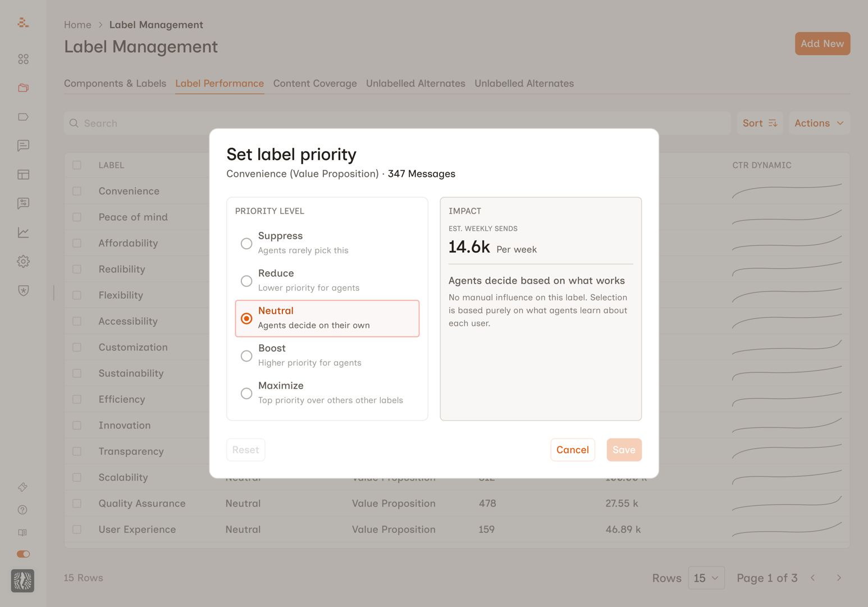The image size is (868, 607).
Task: Select the folder icon in the sidebar
Action: pyautogui.click(x=22, y=88)
